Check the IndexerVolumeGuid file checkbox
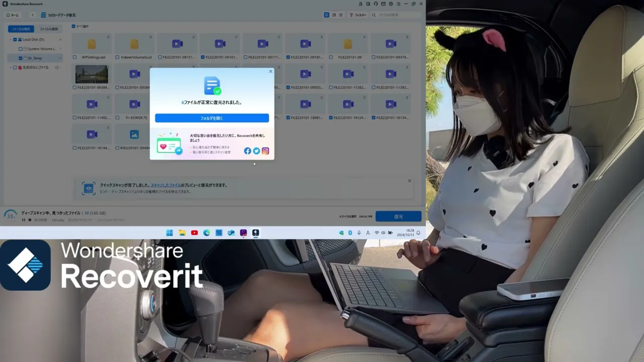 (x=117, y=57)
